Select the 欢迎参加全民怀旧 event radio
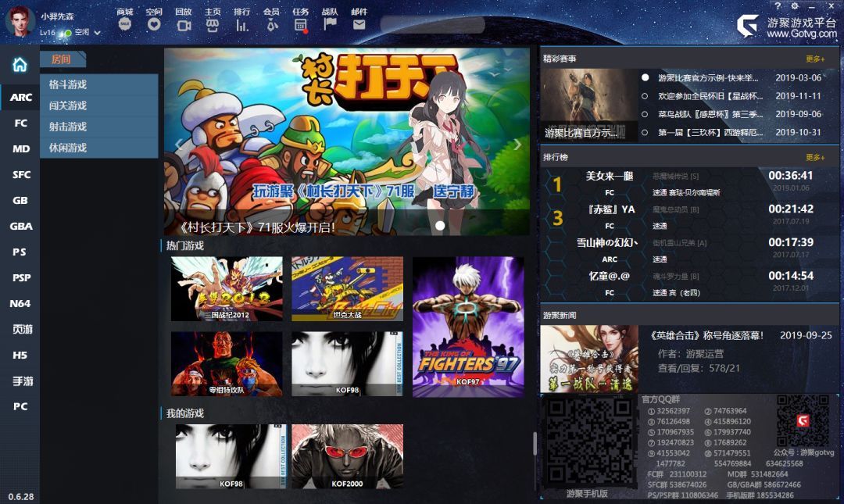The height and width of the screenshot is (504, 844). pyautogui.click(x=645, y=96)
